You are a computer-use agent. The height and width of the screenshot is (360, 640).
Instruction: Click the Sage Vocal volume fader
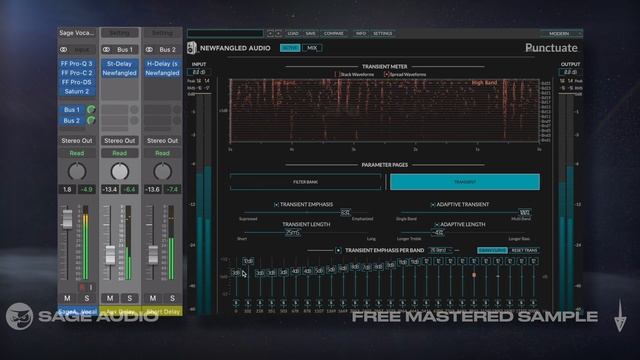67,219
